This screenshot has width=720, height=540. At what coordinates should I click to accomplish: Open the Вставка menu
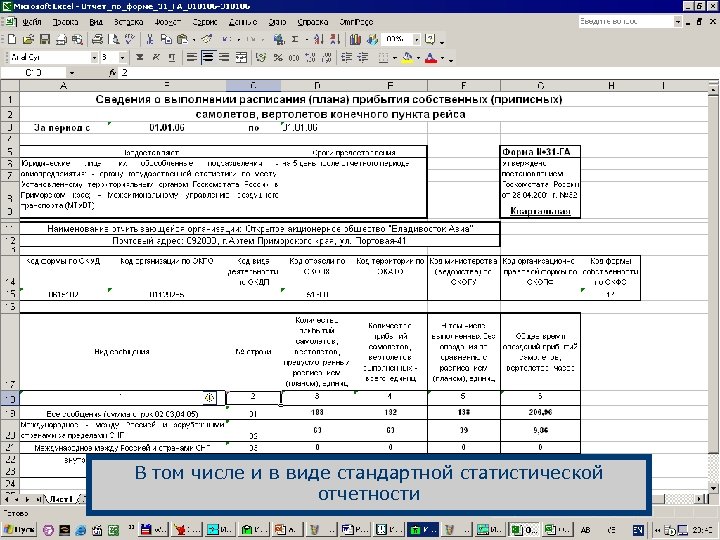[x=129, y=22]
